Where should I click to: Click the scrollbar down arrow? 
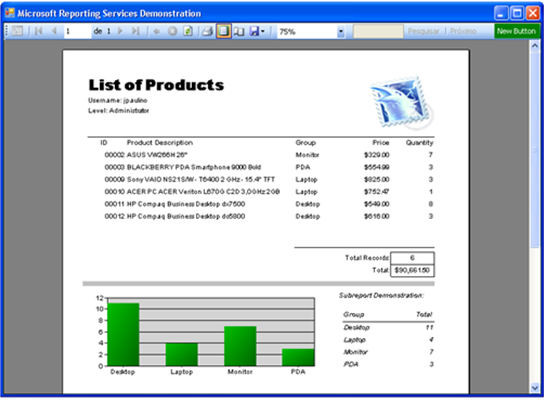(x=535, y=387)
